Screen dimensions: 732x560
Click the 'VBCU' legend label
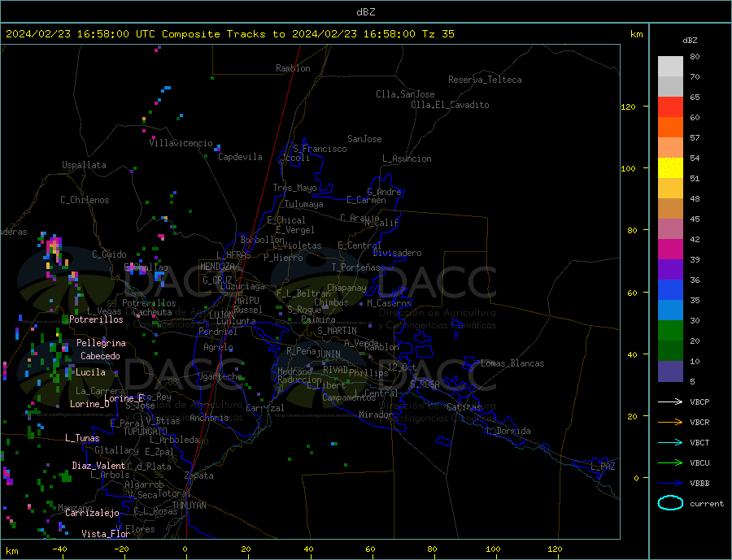699,463
